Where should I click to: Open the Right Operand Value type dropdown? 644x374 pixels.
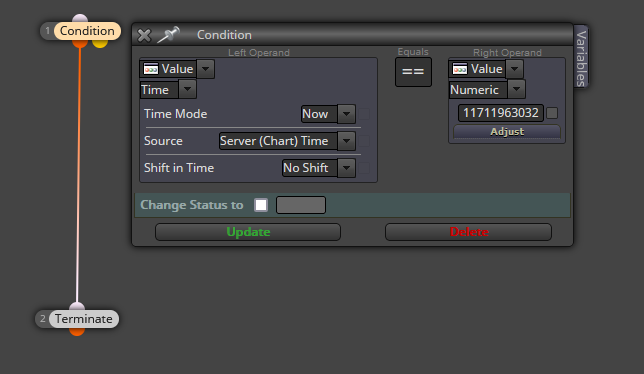click(x=515, y=69)
